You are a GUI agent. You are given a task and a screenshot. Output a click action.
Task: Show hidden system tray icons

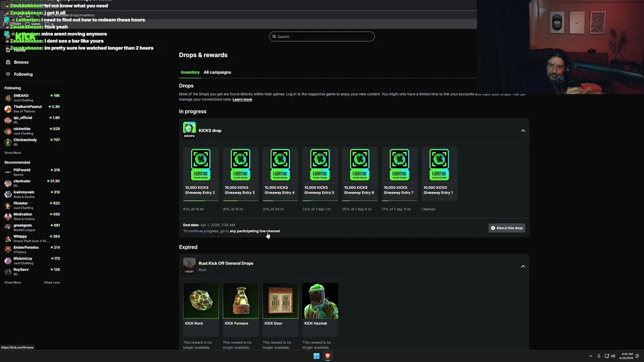point(591,356)
